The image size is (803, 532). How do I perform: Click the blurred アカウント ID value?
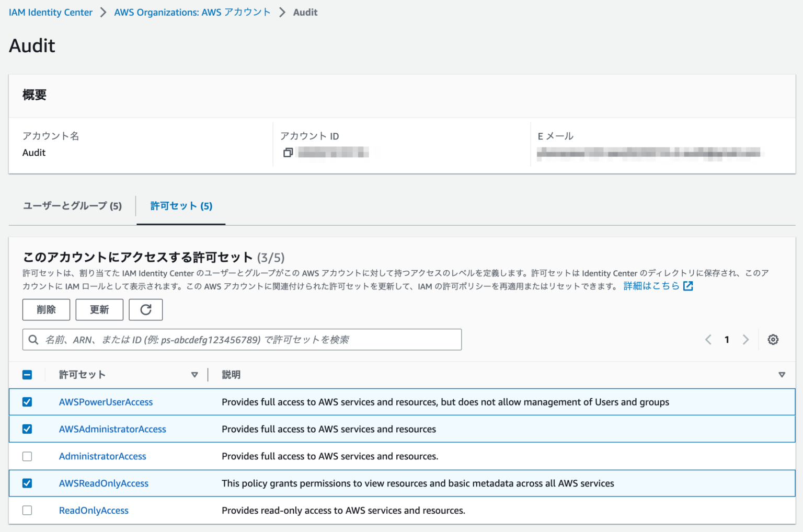point(334,153)
